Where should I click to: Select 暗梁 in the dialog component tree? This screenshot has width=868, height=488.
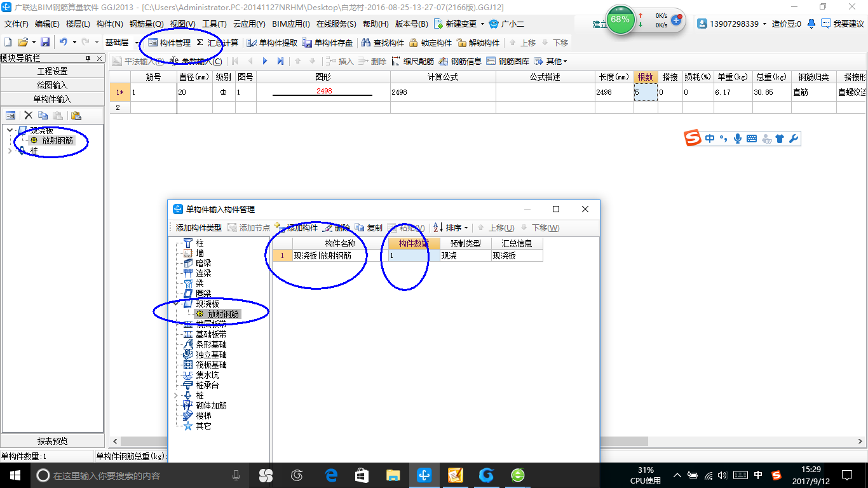pyautogui.click(x=203, y=263)
